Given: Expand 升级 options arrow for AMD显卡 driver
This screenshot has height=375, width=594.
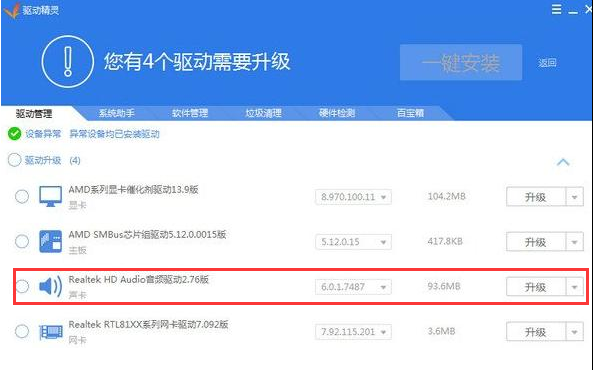Looking at the screenshot, I should coord(574,197).
